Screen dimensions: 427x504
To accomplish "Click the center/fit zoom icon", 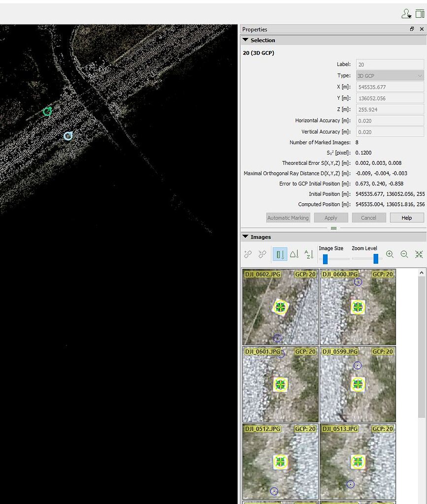I will tap(419, 254).
